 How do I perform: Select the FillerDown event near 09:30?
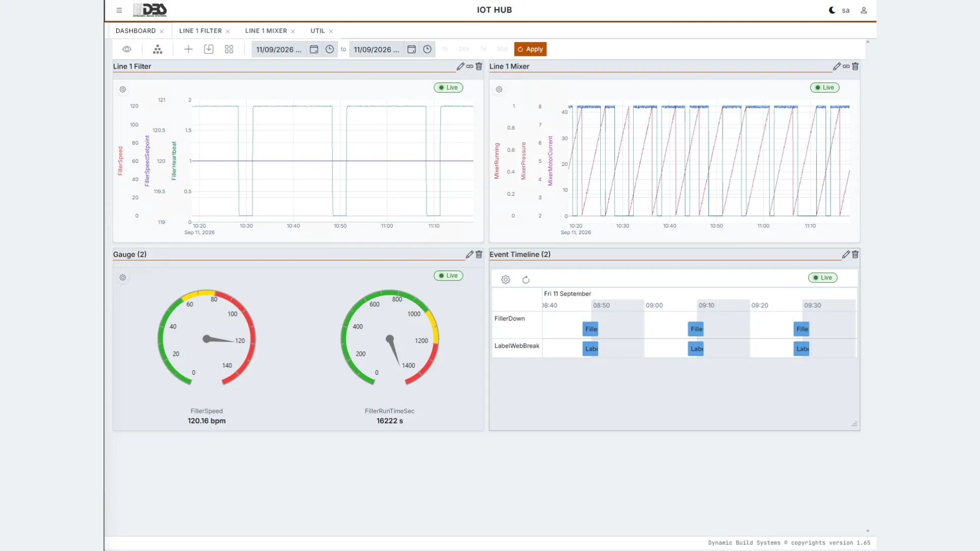(x=801, y=329)
